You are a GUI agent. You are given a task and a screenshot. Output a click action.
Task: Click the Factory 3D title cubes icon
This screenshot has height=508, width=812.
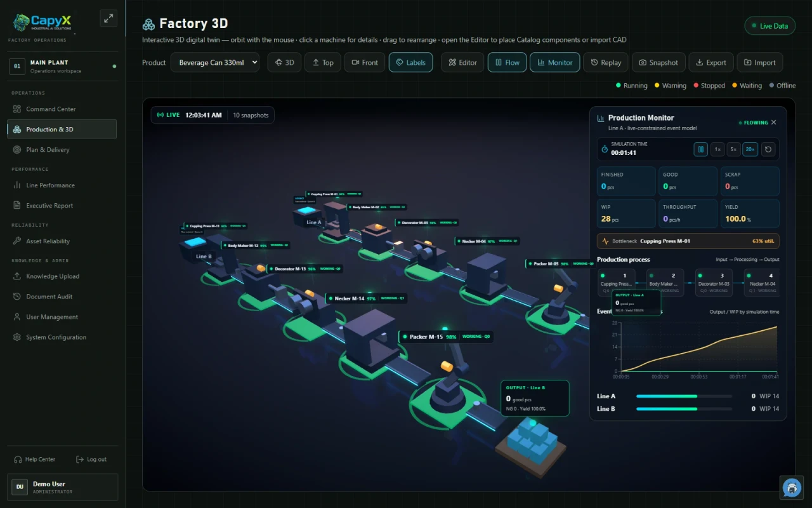pyautogui.click(x=148, y=24)
